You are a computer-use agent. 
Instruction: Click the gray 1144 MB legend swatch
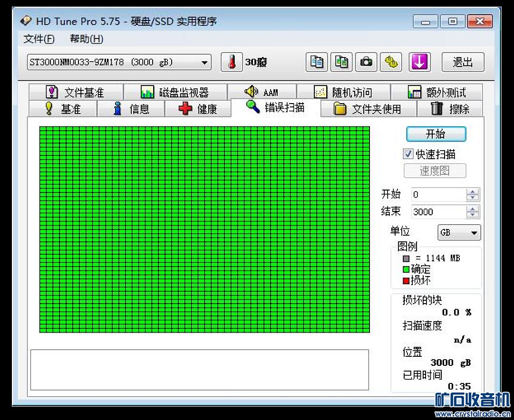tap(406, 258)
